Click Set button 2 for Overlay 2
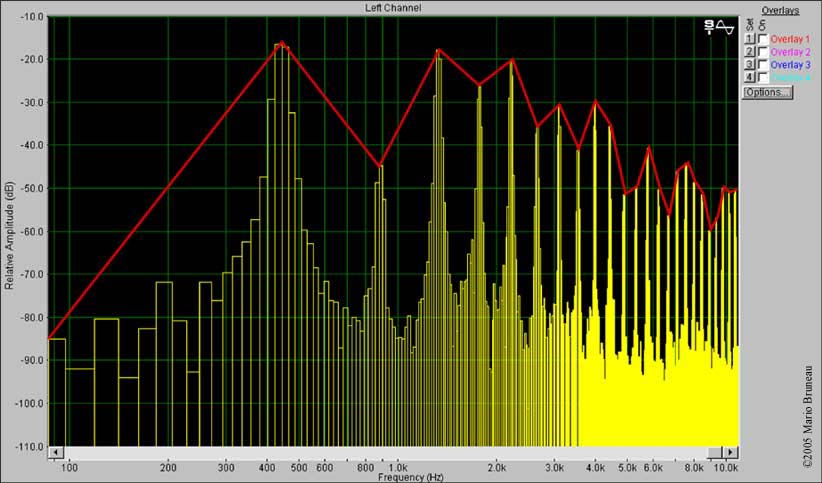This screenshot has height=483, width=822. coord(750,52)
